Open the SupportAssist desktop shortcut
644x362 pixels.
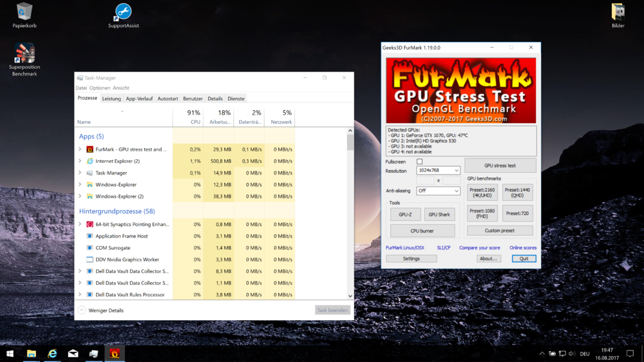point(123,13)
